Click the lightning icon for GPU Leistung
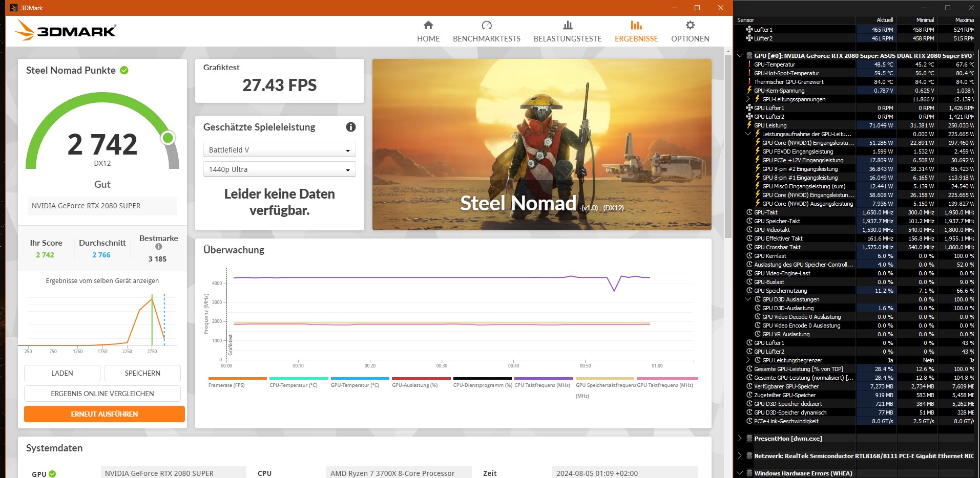The image size is (980, 478). coord(749,125)
